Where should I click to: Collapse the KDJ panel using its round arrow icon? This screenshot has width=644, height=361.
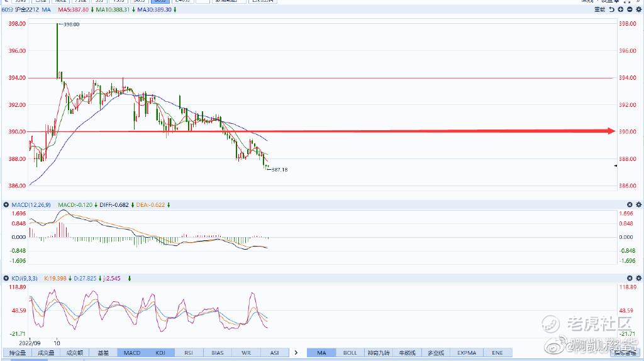click(x=6, y=278)
